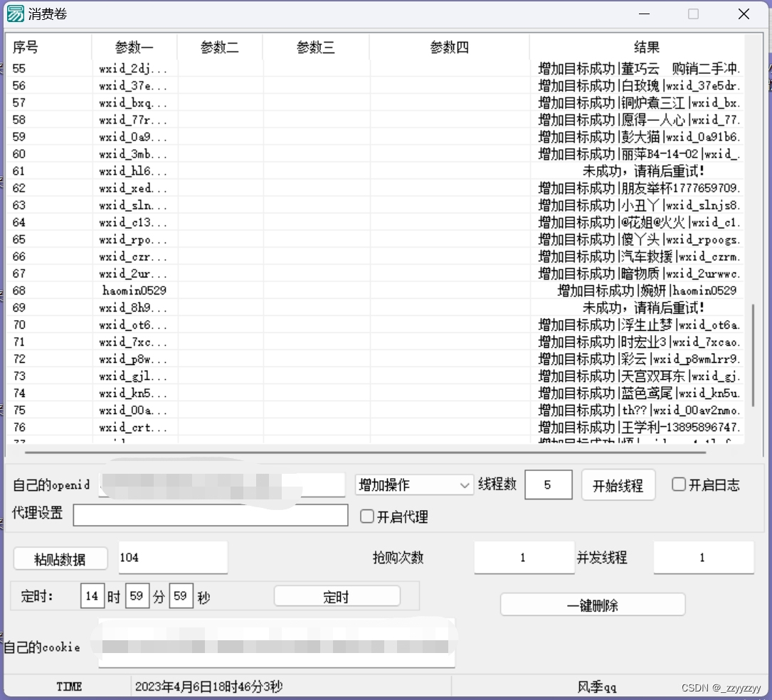This screenshot has height=700, width=772.
Task: Maximize the 消费卷 window
Action: [x=693, y=14]
